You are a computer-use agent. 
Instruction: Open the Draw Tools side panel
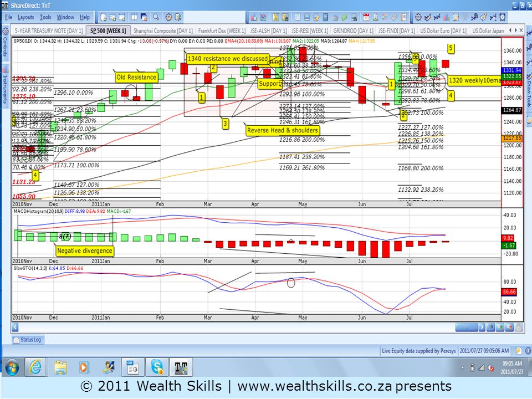point(529,94)
